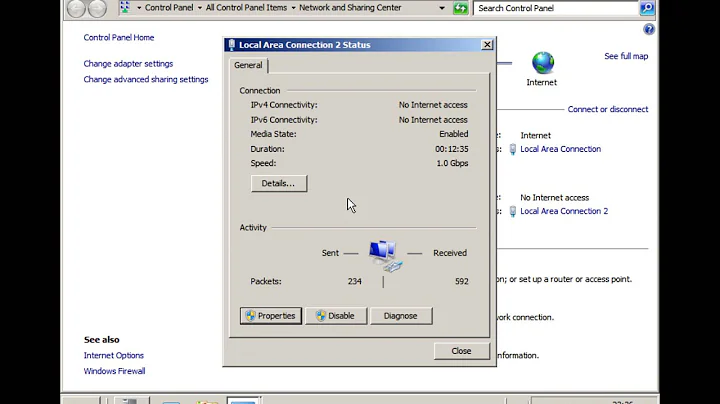The width and height of the screenshot is (720, 404).
Task: Select Control Panel breadcrumb
Action: (x=169, y=8)
